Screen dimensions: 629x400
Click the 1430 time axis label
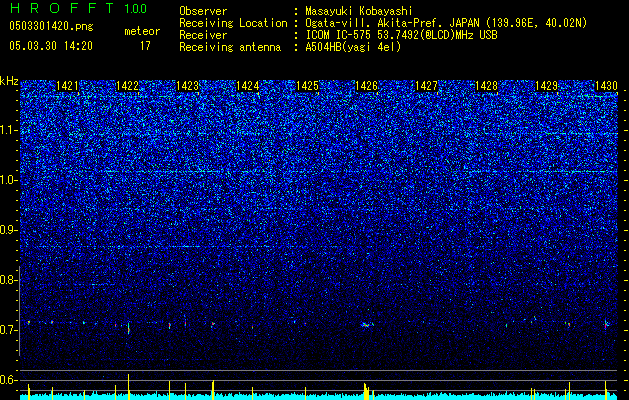click(x=606, y=85)
